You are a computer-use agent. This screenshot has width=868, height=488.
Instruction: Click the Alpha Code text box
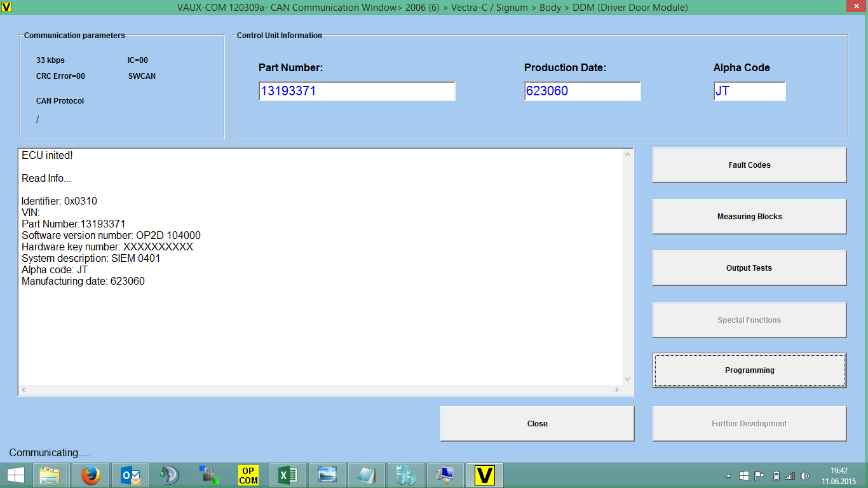coord(749,91)
